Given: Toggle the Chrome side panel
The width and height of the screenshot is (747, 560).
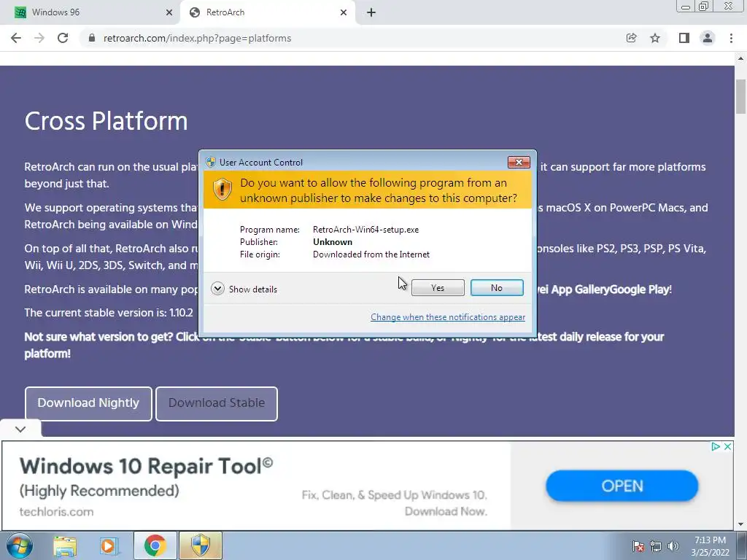Looking at the screenshot, I should pyautogui.click(x=684, y=38).
